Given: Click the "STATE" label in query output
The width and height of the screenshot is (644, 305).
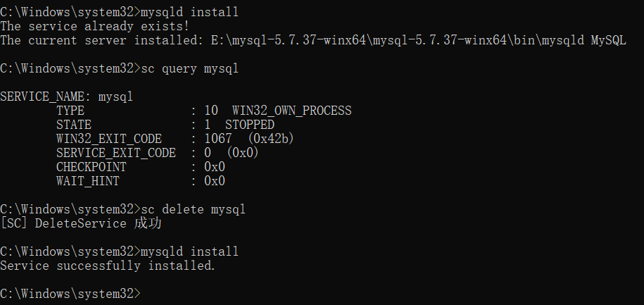Looking at the screenshot, I should click(x=74, y=125).
